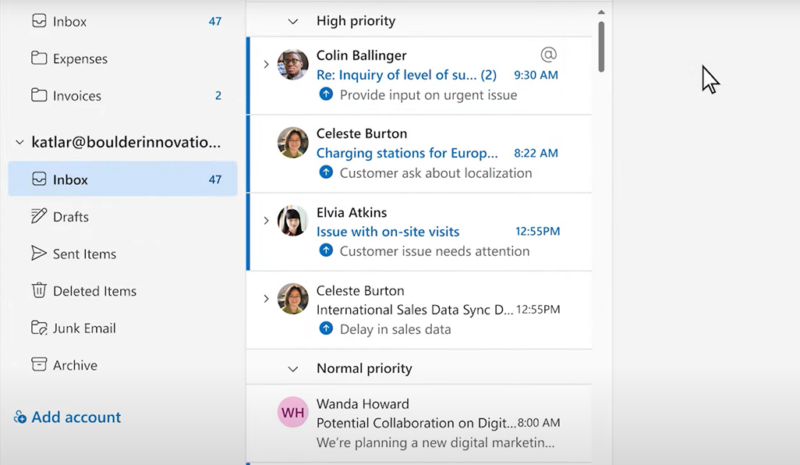This screenshot has width=800, height=465.
Task: Click the Expenses folder icon
Action: [39, 58]
